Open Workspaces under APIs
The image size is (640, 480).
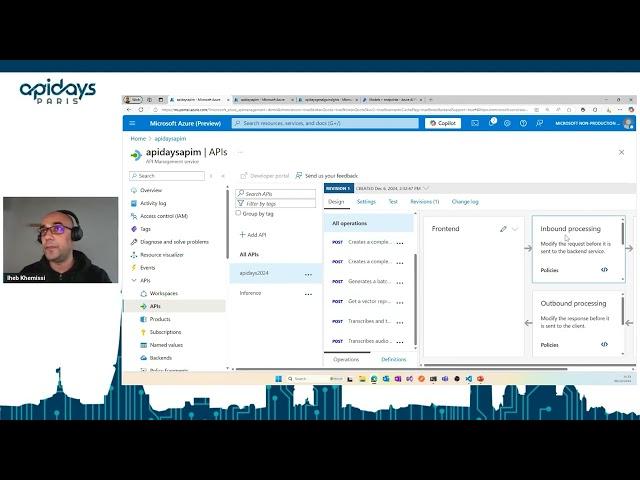163,293
